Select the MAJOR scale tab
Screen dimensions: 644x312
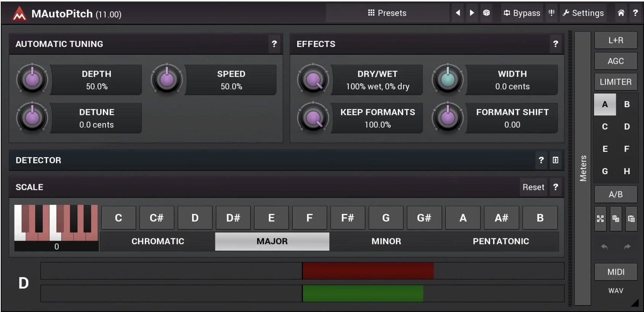pos(272,241)
